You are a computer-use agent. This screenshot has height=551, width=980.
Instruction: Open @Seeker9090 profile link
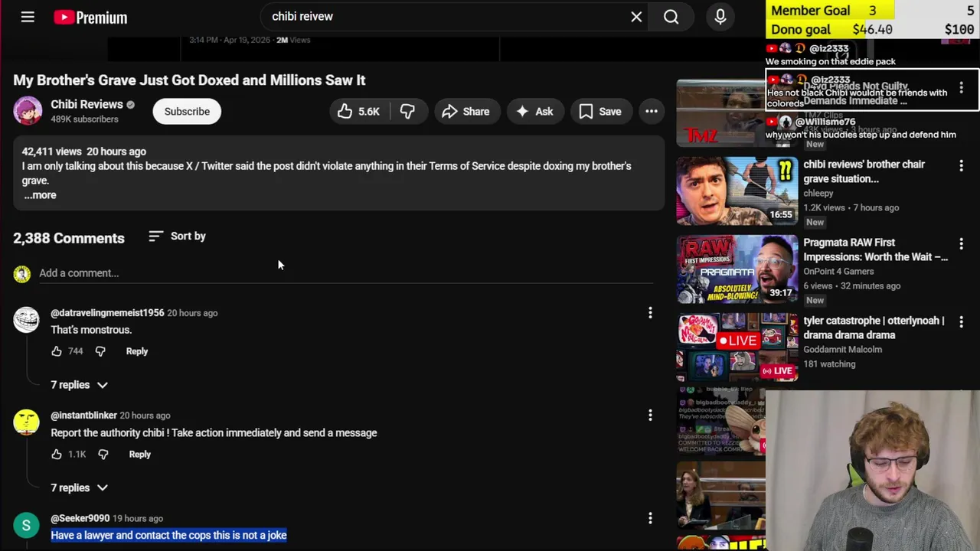pyautogui.click(x=80, y=518)
